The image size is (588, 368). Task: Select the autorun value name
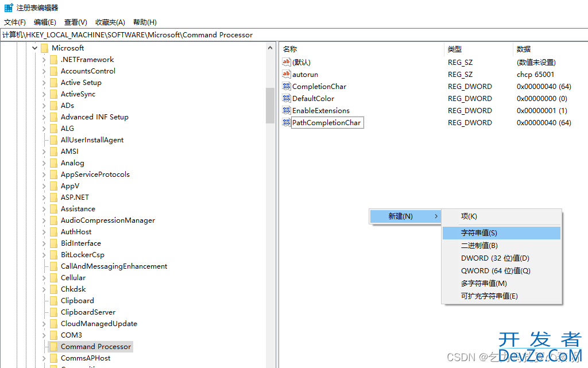click(x=305, y=75)
